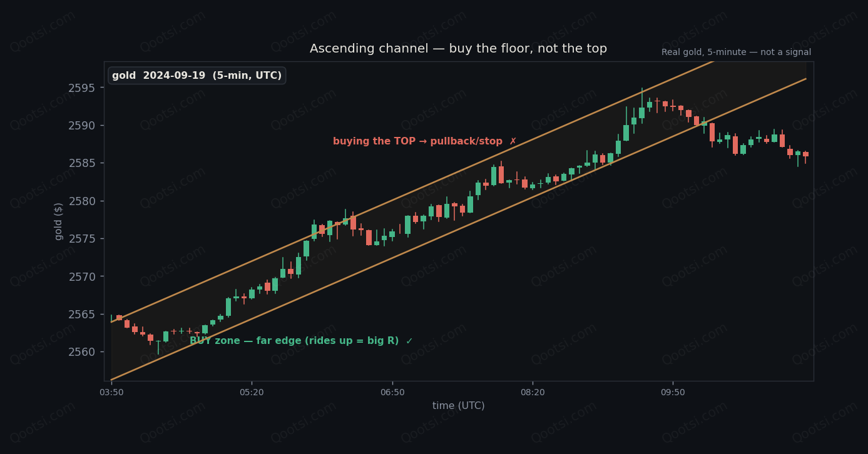Click the red cross mark after 'pullback/stop'
Image resolution: width=868 pixels, height=454 pixels.
(x=513, y=141)
